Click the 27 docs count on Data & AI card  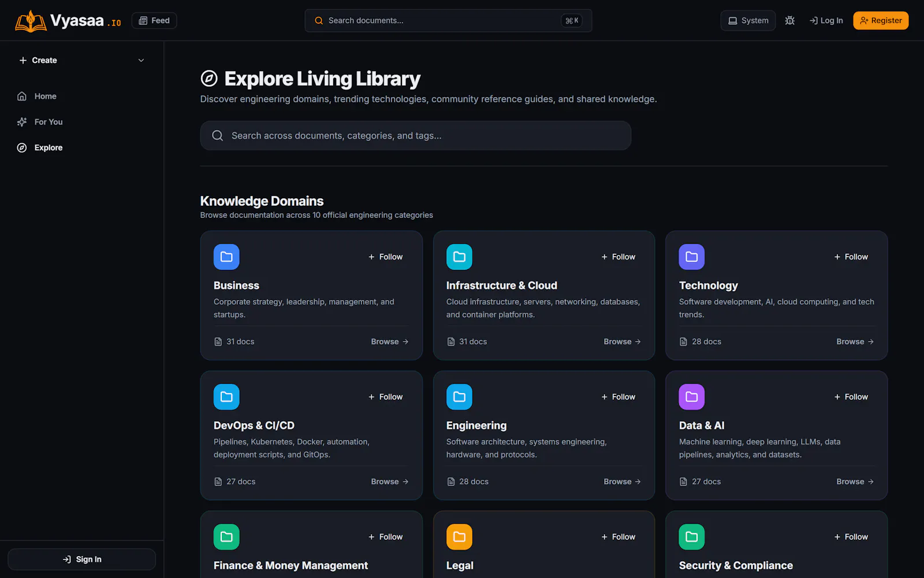coord(706,481)
